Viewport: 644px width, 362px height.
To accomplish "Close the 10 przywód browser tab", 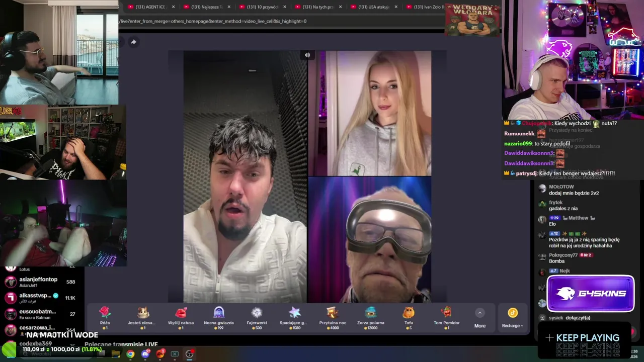I will click(284, 7).
